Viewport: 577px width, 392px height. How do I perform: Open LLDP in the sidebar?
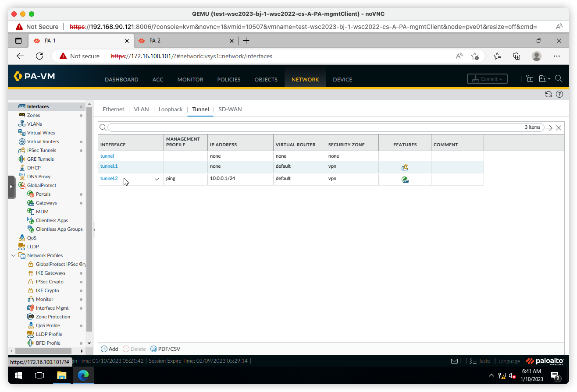[x=33, y=247]
